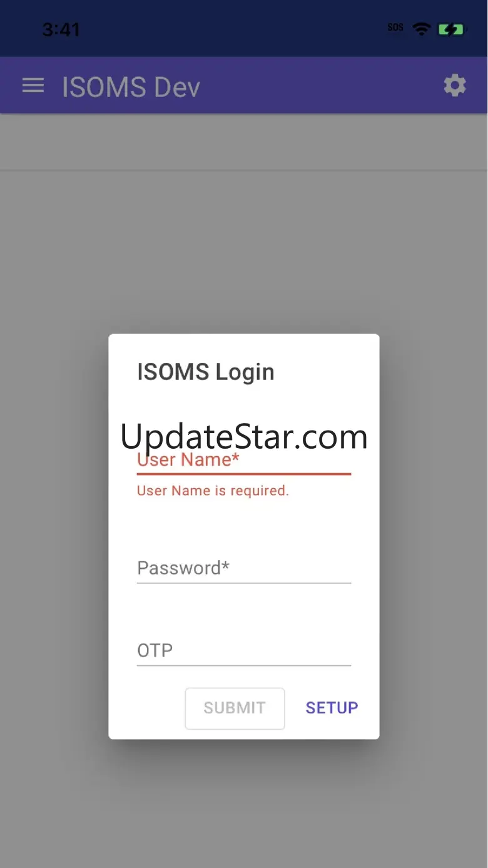Tap the charging battery icon
Image resolution: width=488 pixels, height=868 pixels.
(x=451, y=29)
